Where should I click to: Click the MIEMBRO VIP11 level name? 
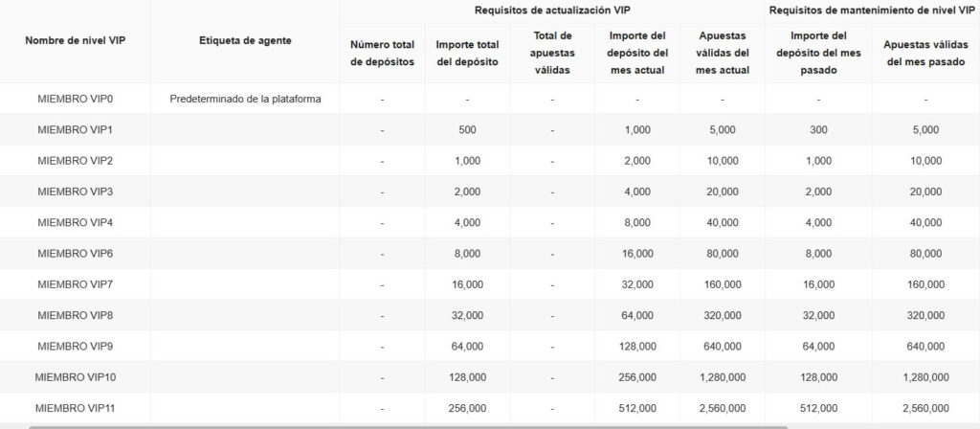click(x=75, y=408)
